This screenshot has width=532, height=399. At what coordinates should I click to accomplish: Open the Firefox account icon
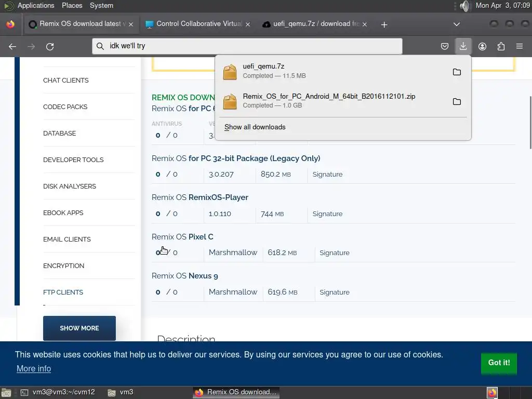coord(482,46)
